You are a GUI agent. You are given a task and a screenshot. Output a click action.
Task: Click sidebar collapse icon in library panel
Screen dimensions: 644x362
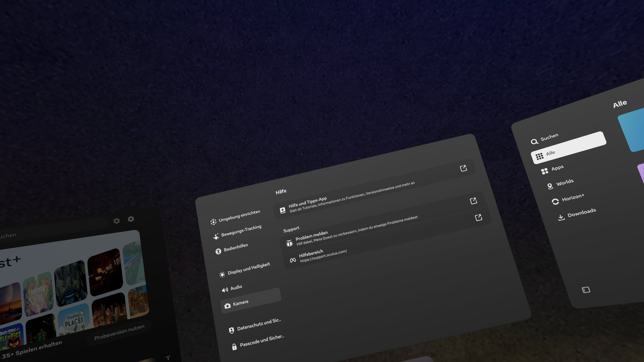click(x=586, y=290)
